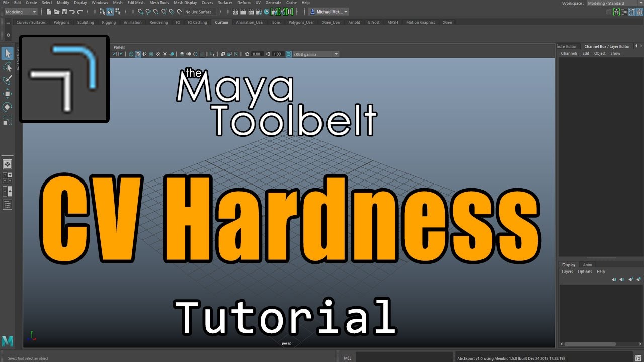Open Hypershade from the status line
The height and width of the screenshot is (362, 644).
(266, 12)
